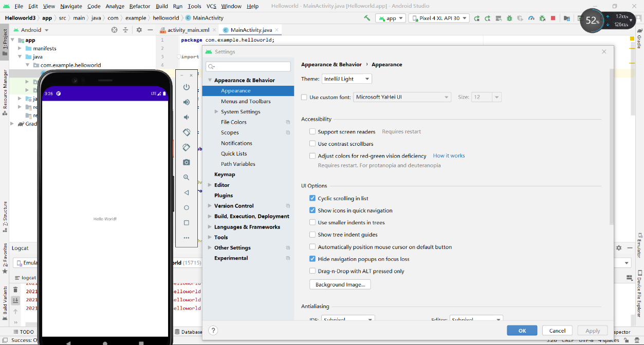Click Collapse All icon in Project panel

click(125, 30)
